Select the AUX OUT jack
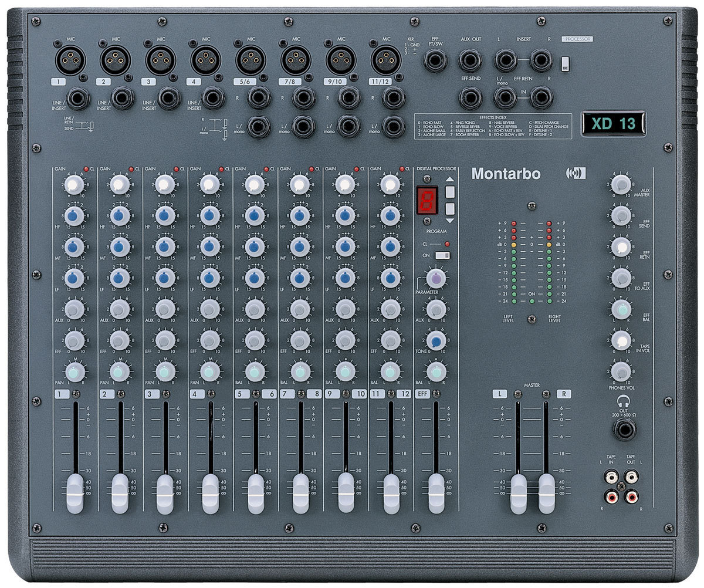 pyautogui.click(x=470, y=60)
